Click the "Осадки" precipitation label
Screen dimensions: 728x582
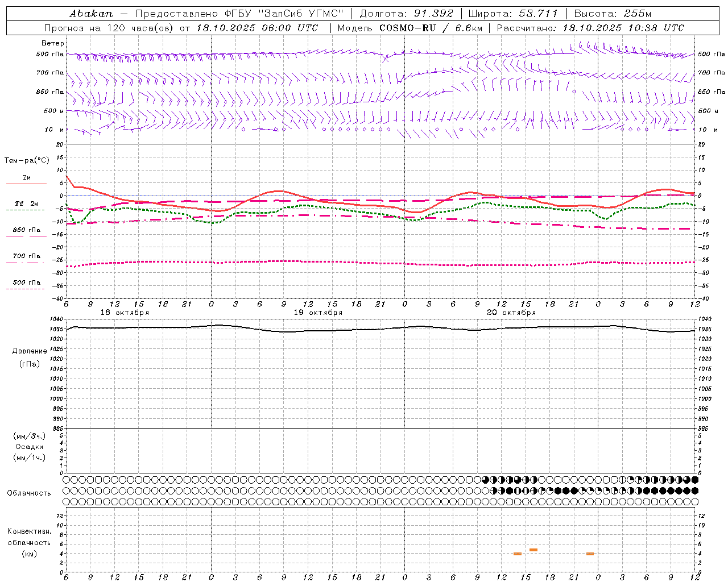[30, 447]
